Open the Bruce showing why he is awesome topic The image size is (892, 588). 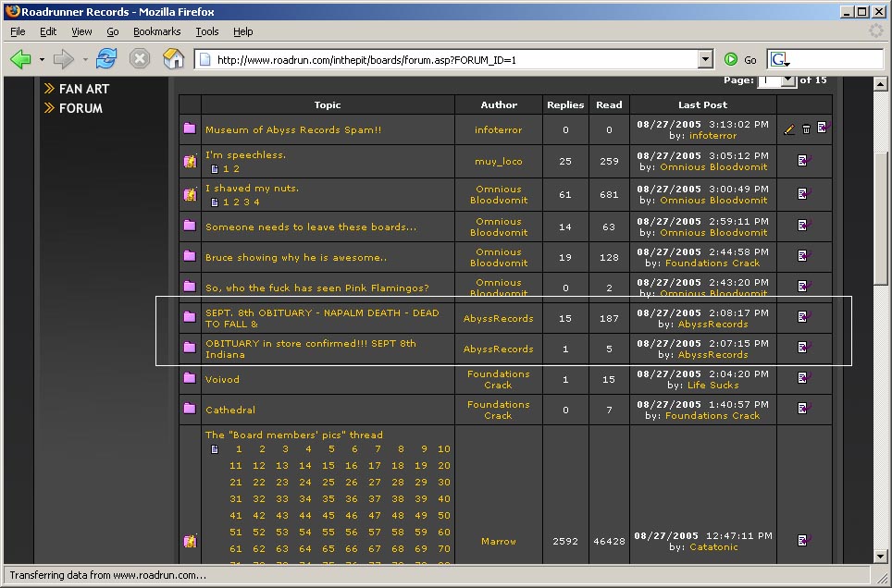(x=296, y=258)
